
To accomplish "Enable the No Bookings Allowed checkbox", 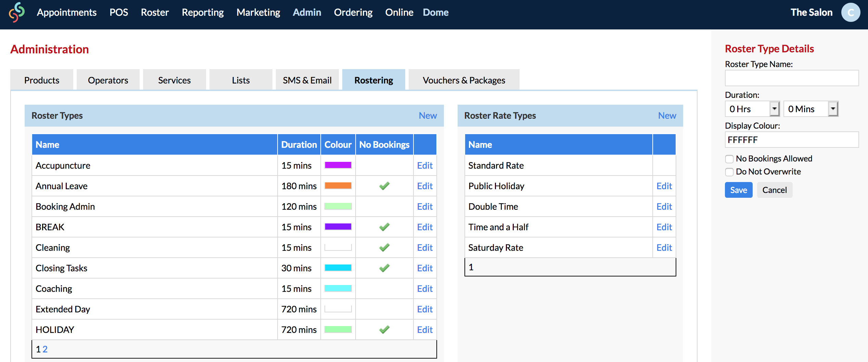I will [x=729, y=159].
